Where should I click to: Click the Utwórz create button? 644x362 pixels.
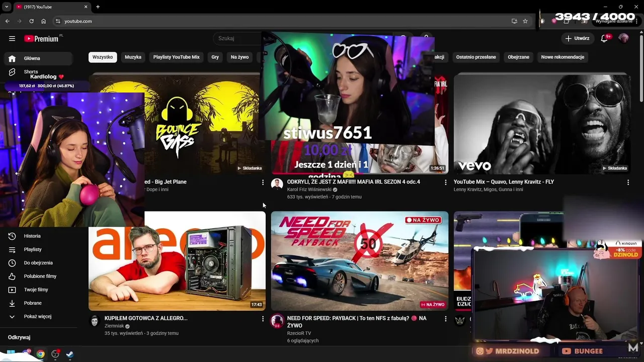[578, 39]
